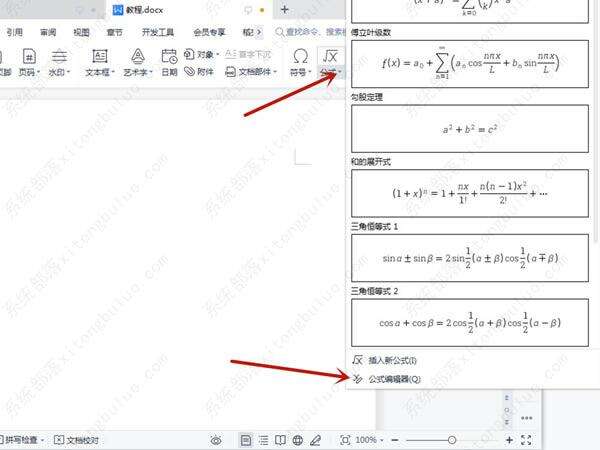The height and width of the screenshot is (450, 600).
Task: Toggle eye protection mode icon
Action: pyautogui.click(x=216, y=440)
